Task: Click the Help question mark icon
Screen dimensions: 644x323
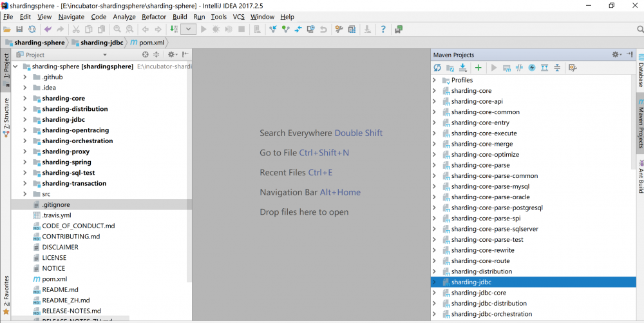Action: (383, 30)
